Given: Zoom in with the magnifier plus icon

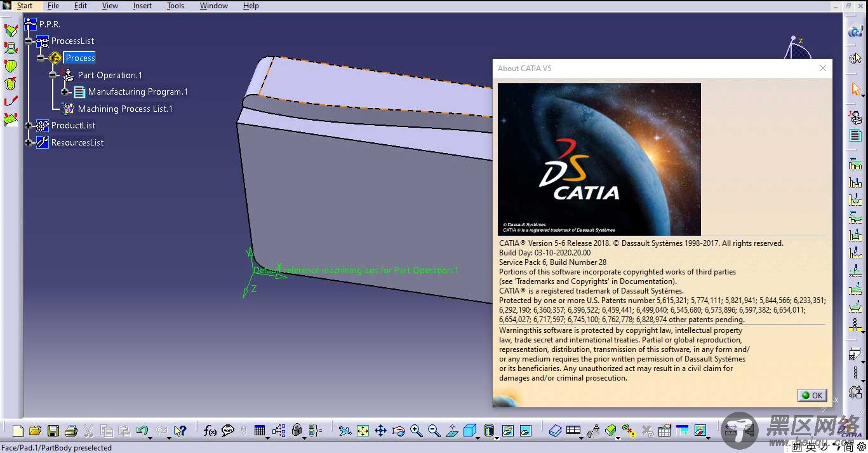Looking at the screenshot, I should (x=416, y=431).
